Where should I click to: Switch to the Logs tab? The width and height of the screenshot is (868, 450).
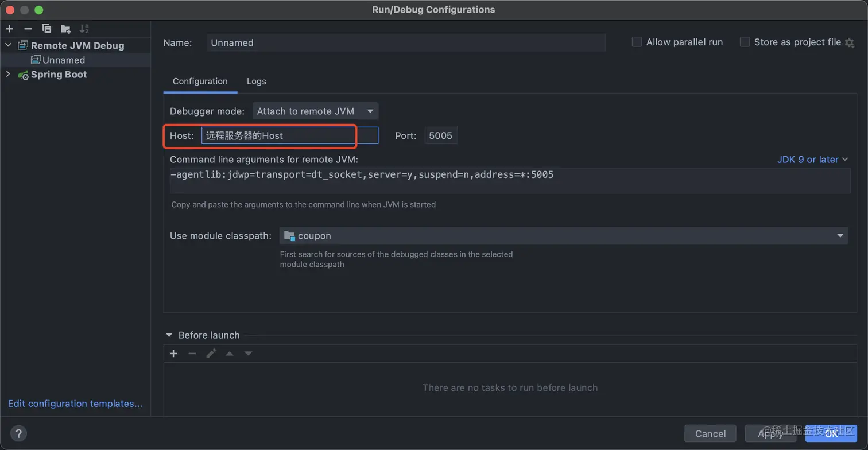[256, 82]
